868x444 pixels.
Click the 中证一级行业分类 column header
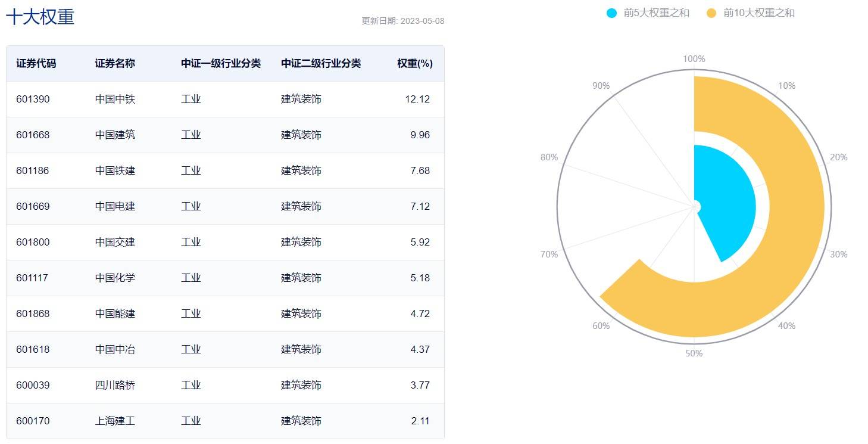[x=221, y=64]
